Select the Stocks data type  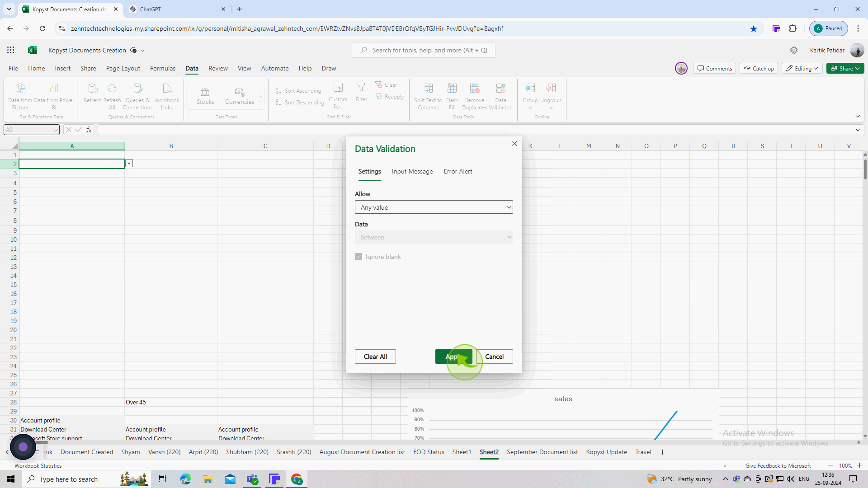pos(205,96)
